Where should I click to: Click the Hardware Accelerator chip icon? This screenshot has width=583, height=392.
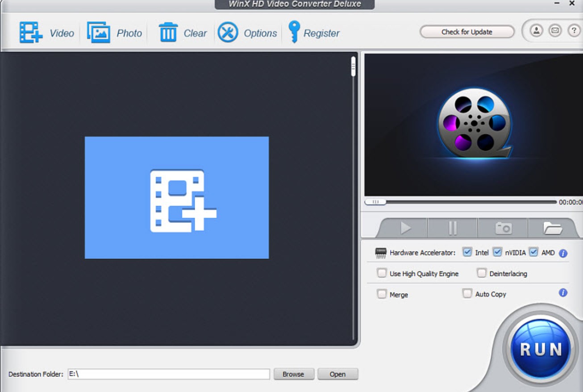[x=381, y=253]
